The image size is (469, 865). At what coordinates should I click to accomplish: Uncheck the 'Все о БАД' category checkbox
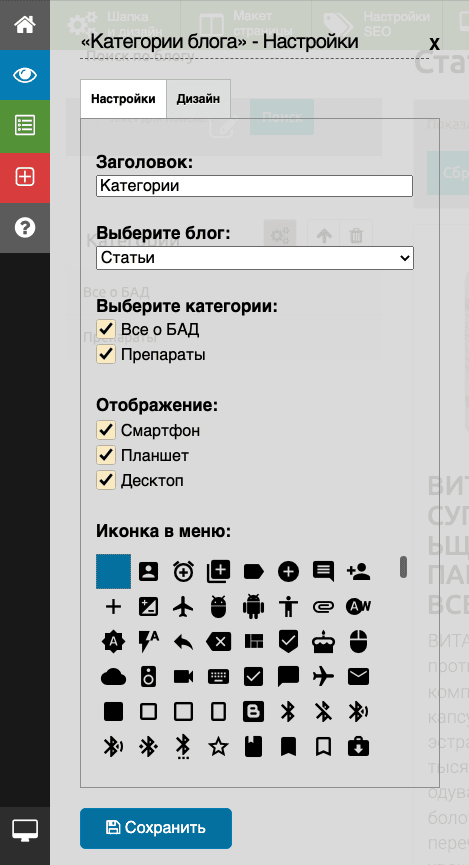[106, 329]
